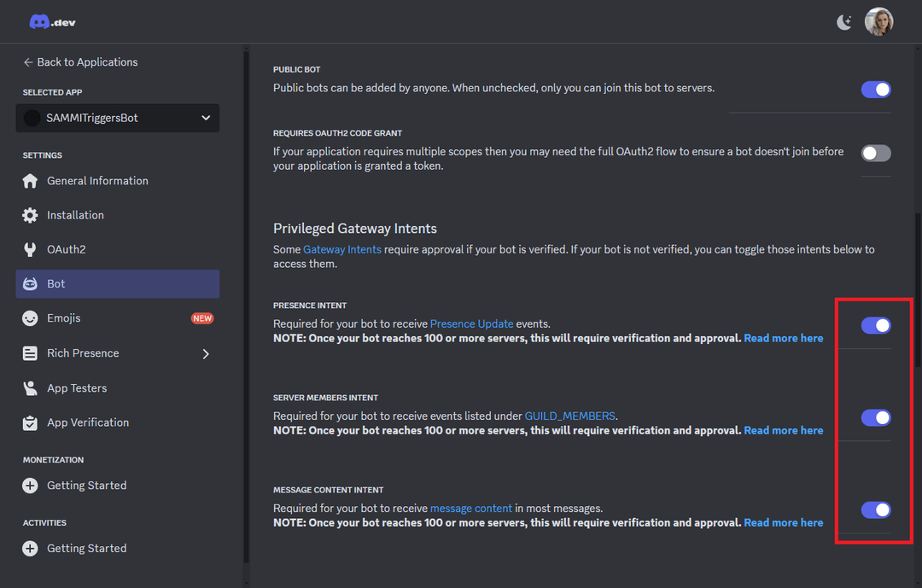Click the PRESENCE INTENT label
This screenshot has height=588, width=922.
click(x=310, y=306)
